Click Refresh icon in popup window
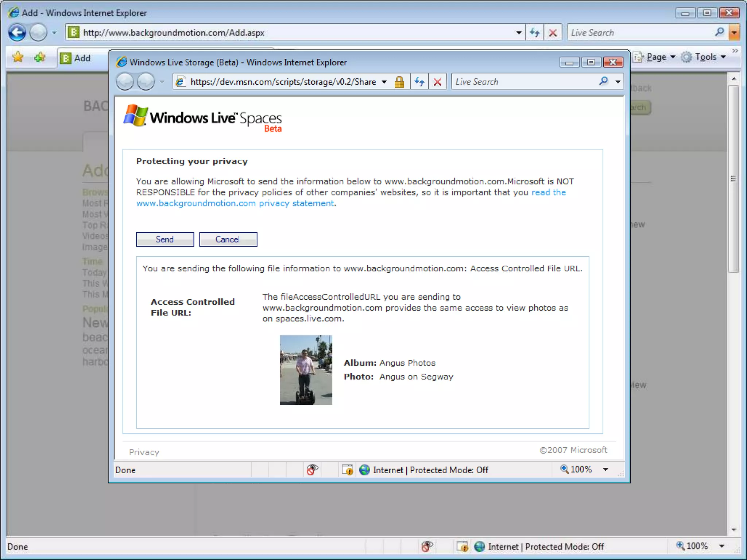The width and height of the screenshot is (747, 560). coord(419,82)
